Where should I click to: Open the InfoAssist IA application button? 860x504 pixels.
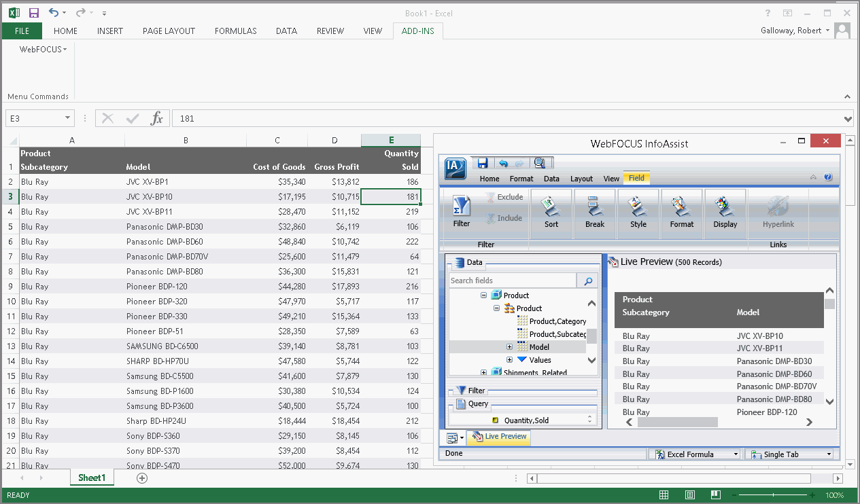(x=455, y=168)
